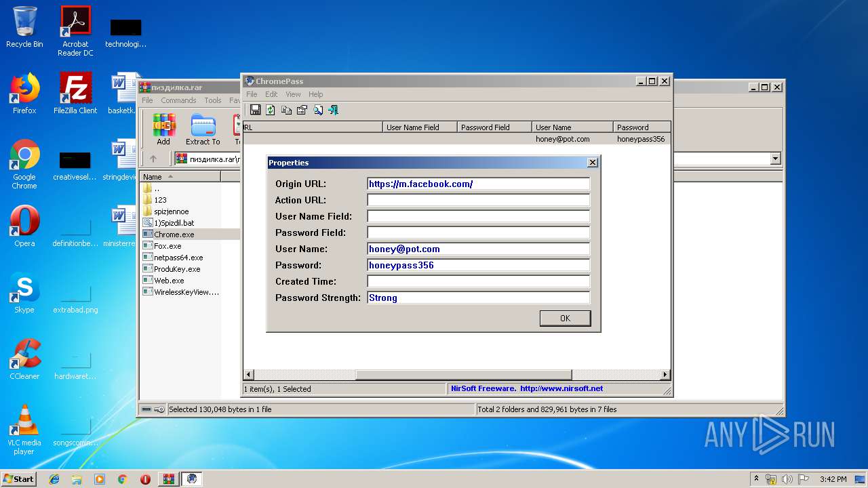This screenshot has height=488, width=868.
Task: Click the Save Selected Items toolbar icon
Action: point(255,110)
